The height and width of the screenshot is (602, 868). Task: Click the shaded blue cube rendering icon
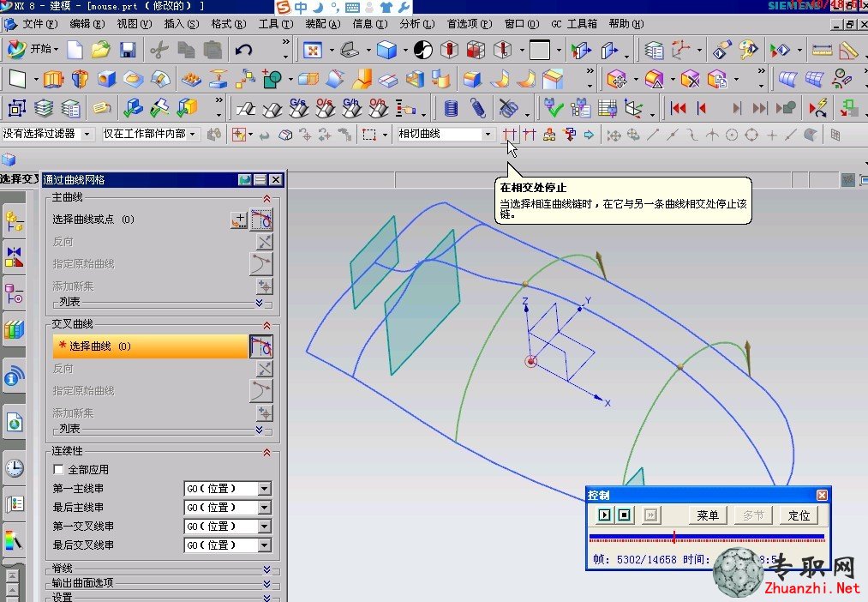point(387,51)
